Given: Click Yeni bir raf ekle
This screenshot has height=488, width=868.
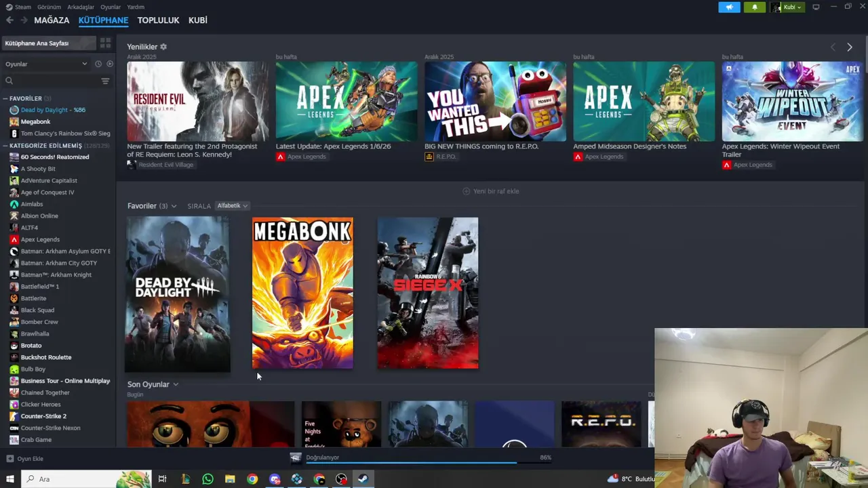Looking at the screenshot, I should pos(491,191).
